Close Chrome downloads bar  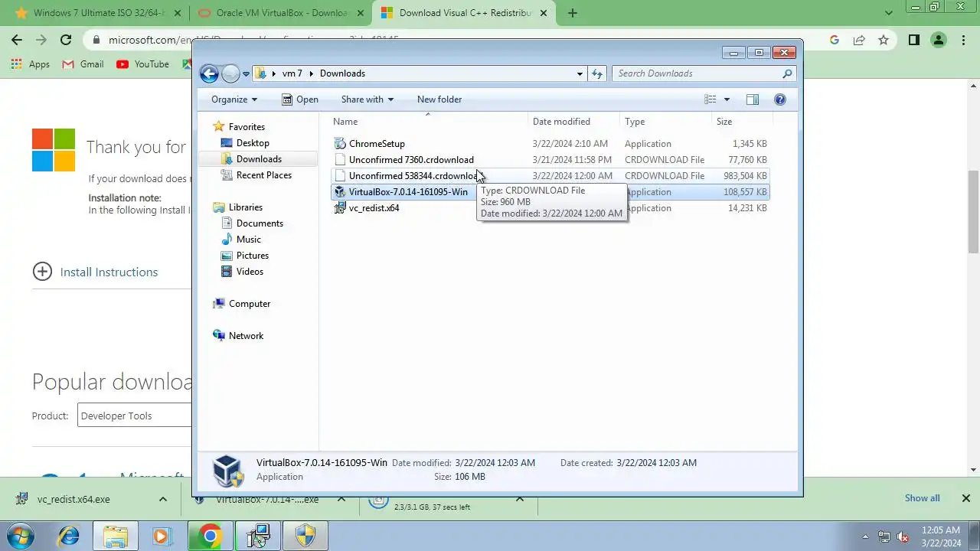point(965,498)
